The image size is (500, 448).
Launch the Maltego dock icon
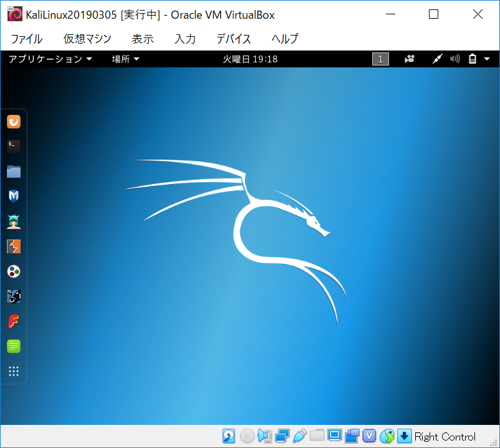14,296
